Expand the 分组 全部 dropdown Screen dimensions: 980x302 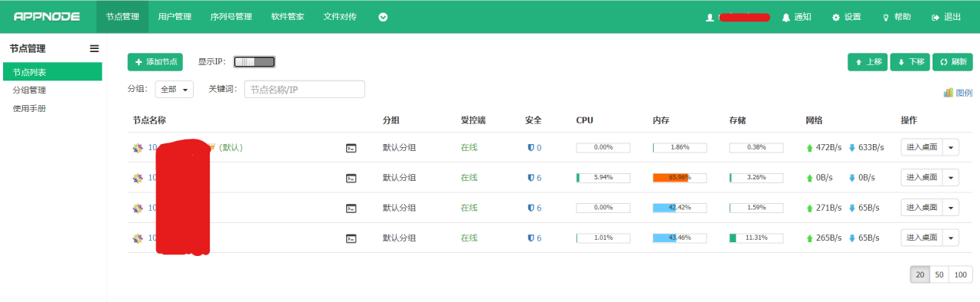click(x=175, y=90)
